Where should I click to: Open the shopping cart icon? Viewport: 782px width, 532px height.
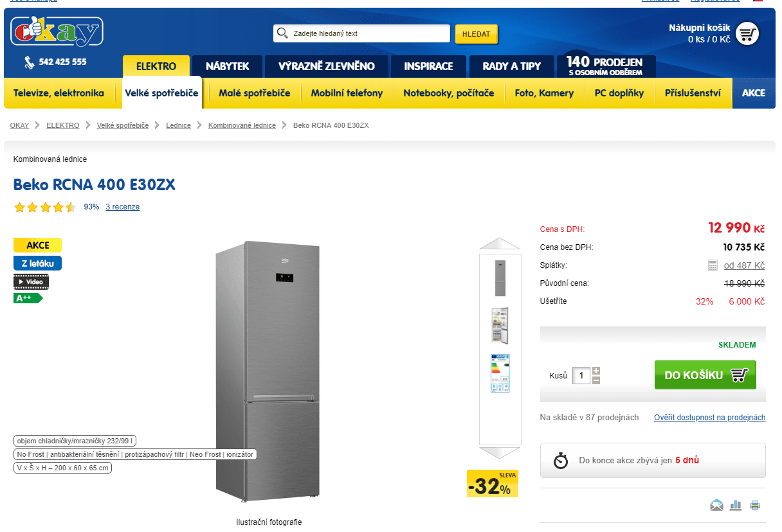747,34
